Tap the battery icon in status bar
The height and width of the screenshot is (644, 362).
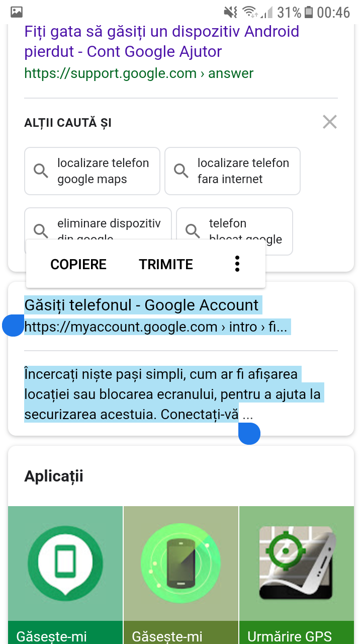pos(309,12)
